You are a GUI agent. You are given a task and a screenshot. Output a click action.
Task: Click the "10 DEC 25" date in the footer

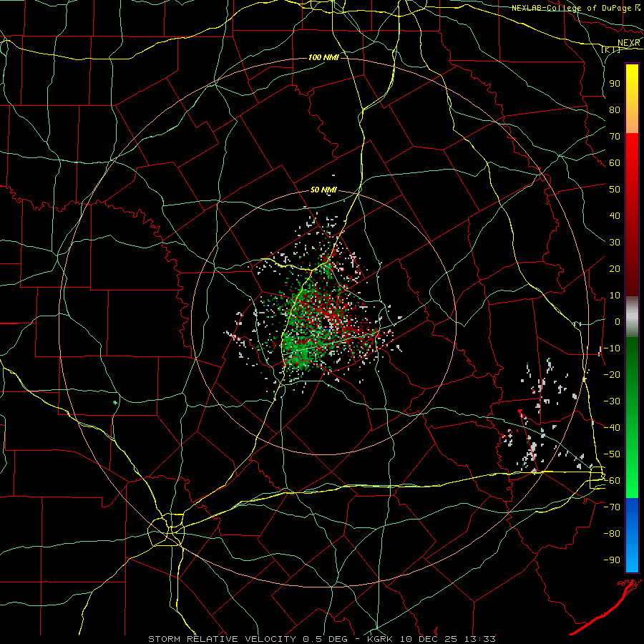tap(429, 639)
